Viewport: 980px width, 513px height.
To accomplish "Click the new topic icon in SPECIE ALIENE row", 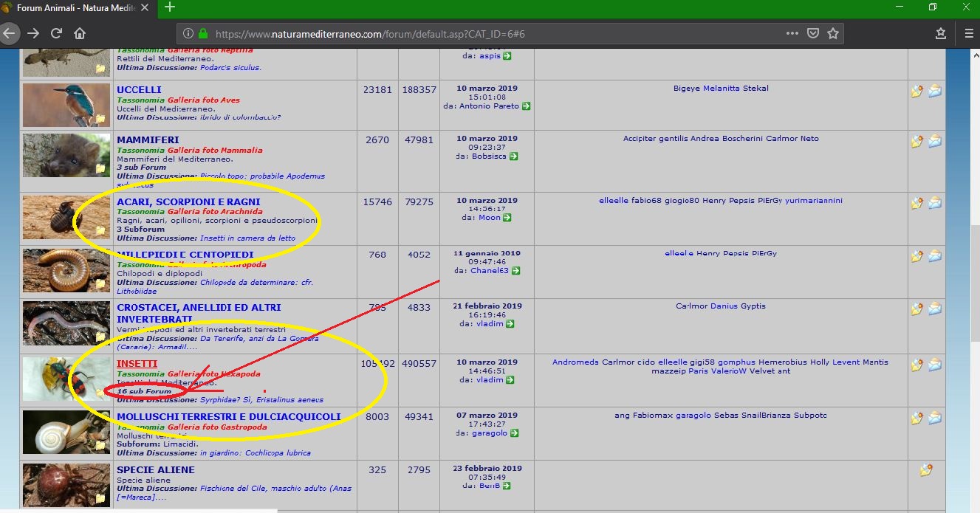I will click(926, 469).
